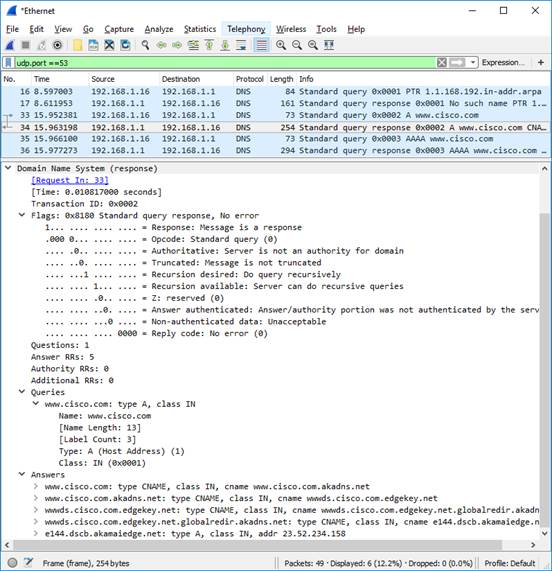The height and width of the screenshot is (571, 552).
Task: Open the Edit menu
Action: click(36, 29)
